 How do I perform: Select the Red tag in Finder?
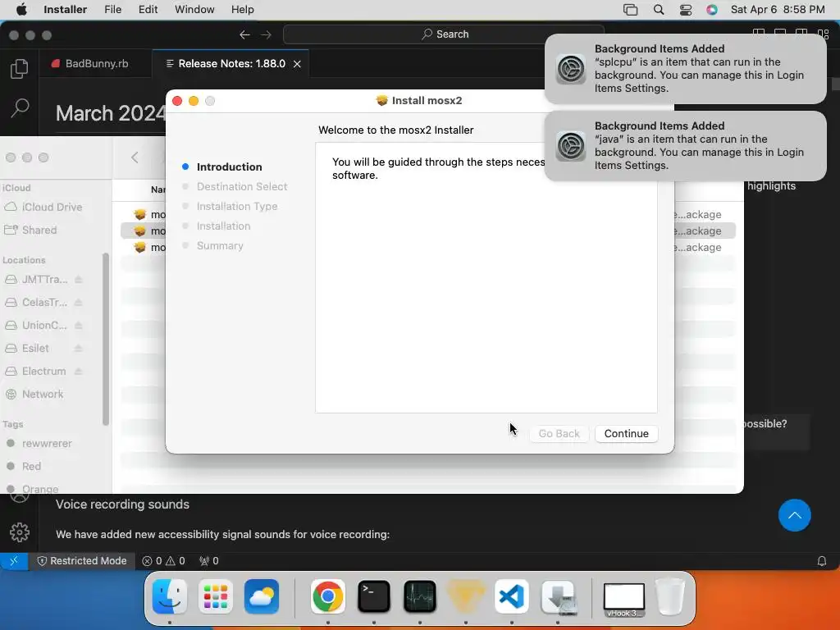[24, 467]
